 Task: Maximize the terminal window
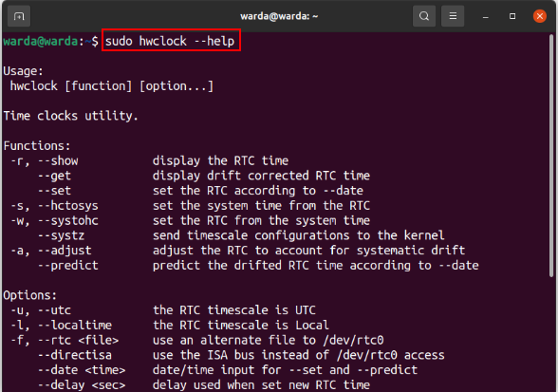[512, 16]
